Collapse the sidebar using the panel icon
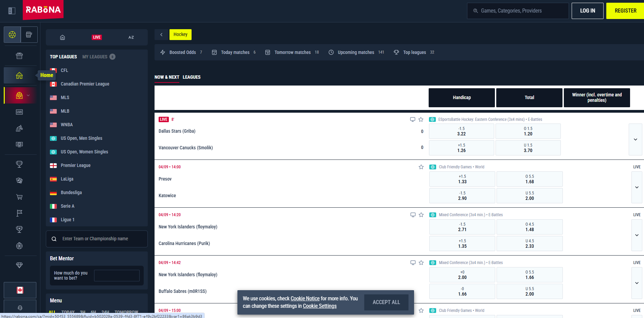Viewport: 644px width, 318px height. coord(12,11)
